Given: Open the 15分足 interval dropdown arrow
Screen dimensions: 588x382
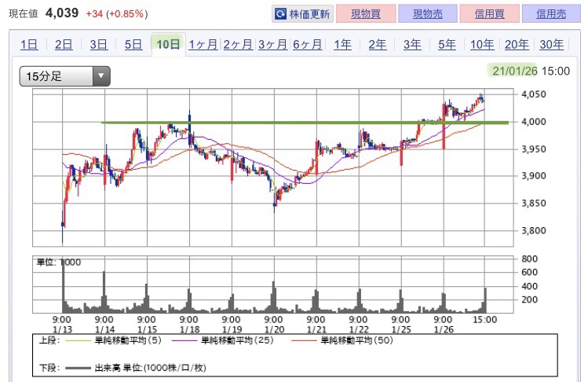Looking at the screenshot, I should click(x=100, y=76).
